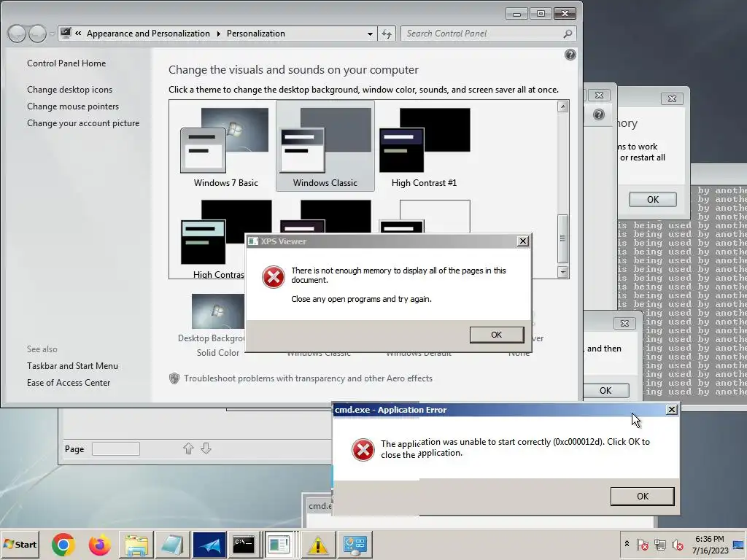Click the XPS Viewer Page number field
747x560 pixels.
pyautogui.click(x=116, y=448)
